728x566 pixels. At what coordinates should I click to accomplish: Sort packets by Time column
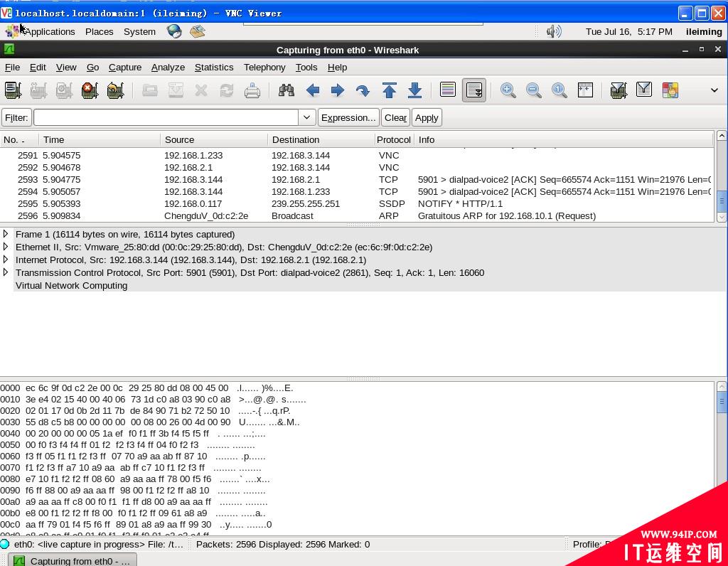point(100,140)
